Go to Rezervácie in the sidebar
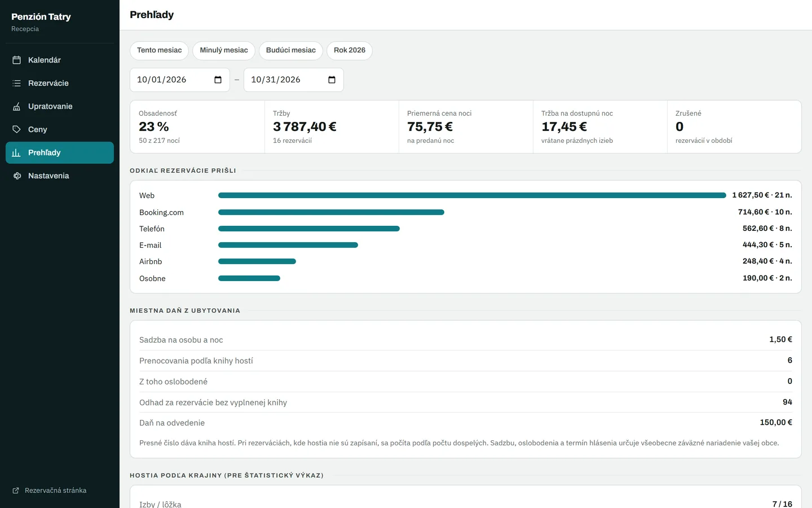Screen dimensions: 812x508 60,83
